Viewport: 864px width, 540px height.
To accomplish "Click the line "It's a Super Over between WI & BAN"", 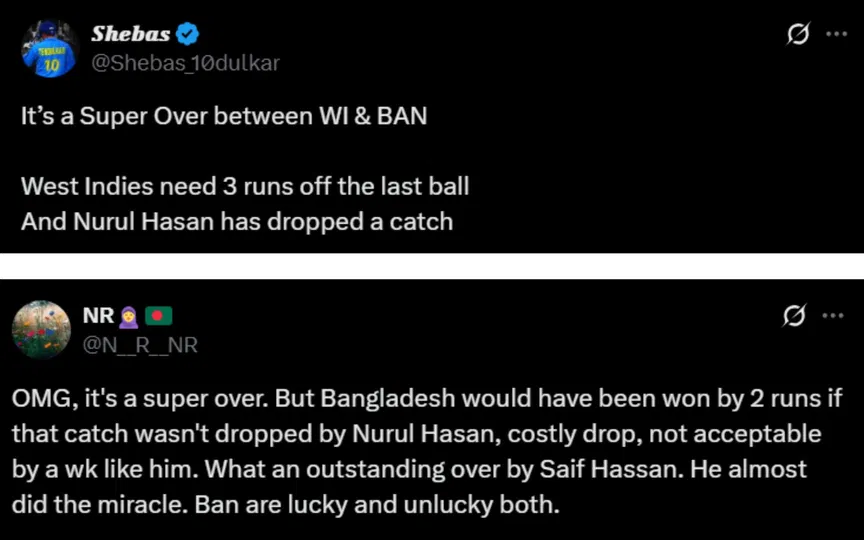I will click(224, 116).
